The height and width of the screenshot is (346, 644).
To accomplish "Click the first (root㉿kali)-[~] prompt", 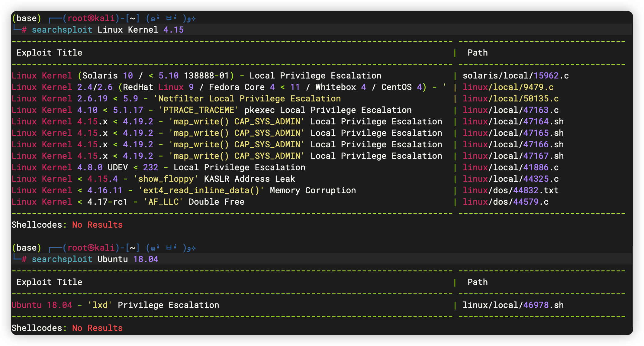I will click(x=101, y=18).
